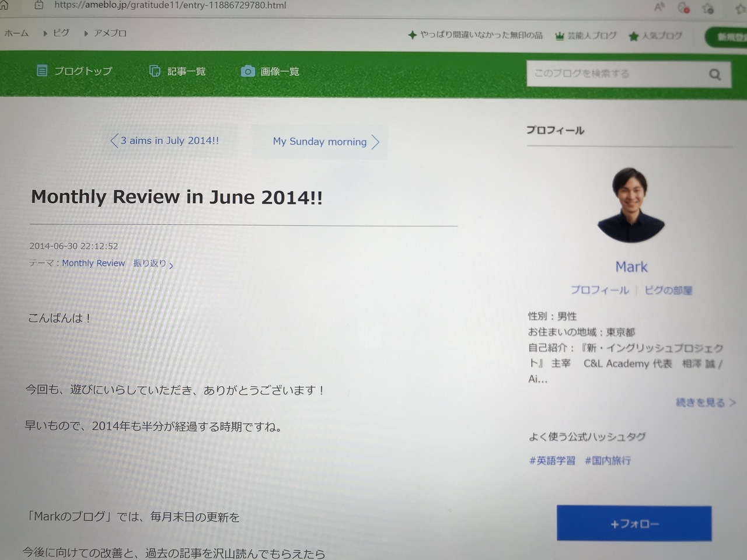The image size is (747, 560).
Task: Expand profile with 続きを見る link
Action: coord(704,402)
